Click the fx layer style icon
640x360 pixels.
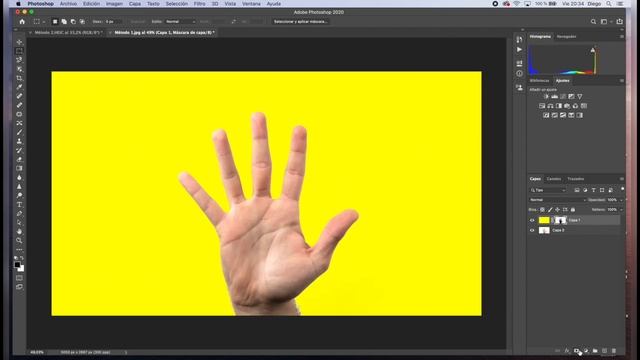point(567,351)
